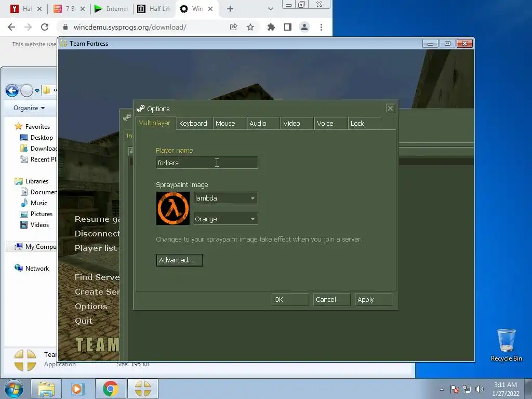The width and height of the screenshot is (532, 399).
Task: Select Network in Explorer sidebar
Action: (32, 269)
